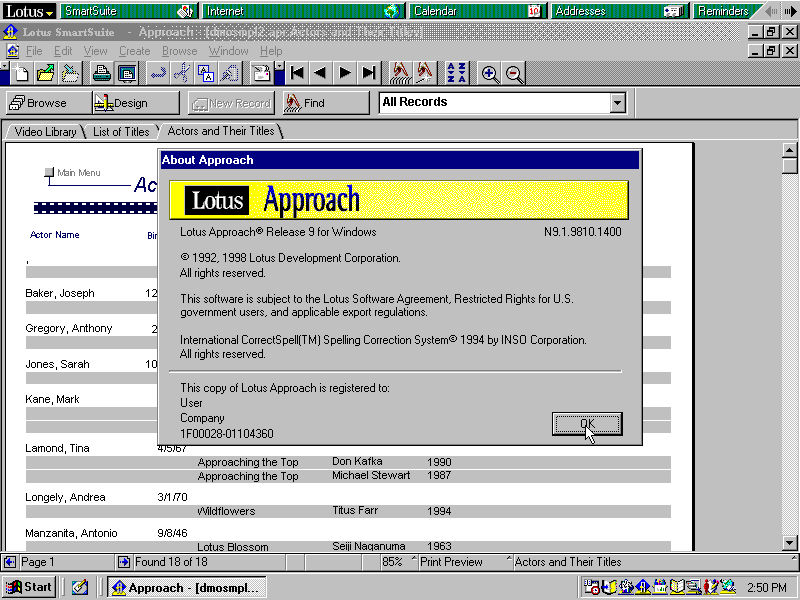Image resolution: width=800 pixels, height=600 pixels.
Task: Go to the last record
Action: tap(368, 73)
